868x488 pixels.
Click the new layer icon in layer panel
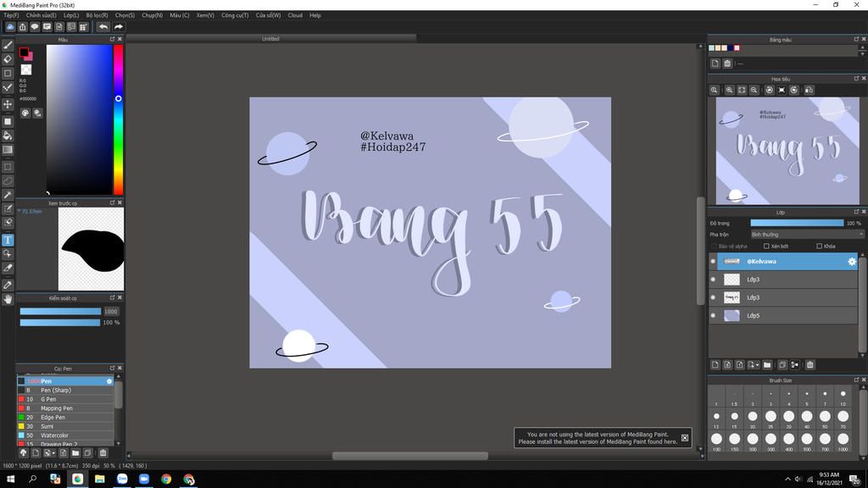pyautogui.click(x=715, y=364)
